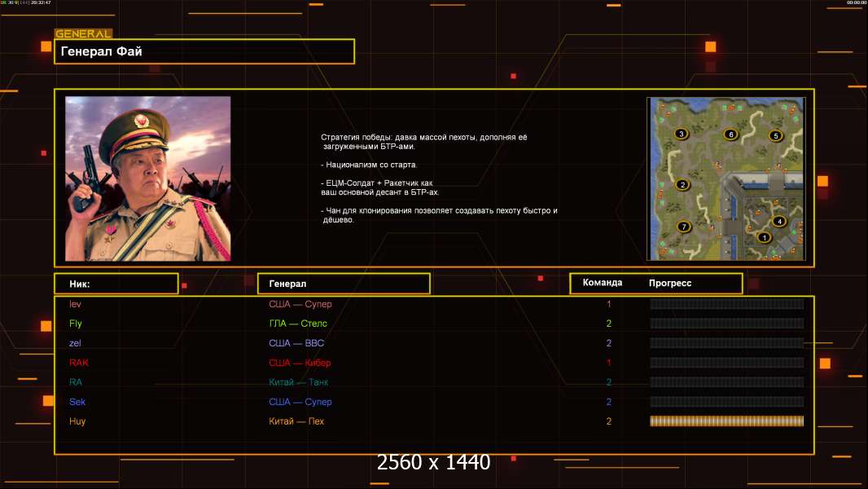Click team number 2 in zel's row
Screen dimensions: 868x489
[609, 343]
